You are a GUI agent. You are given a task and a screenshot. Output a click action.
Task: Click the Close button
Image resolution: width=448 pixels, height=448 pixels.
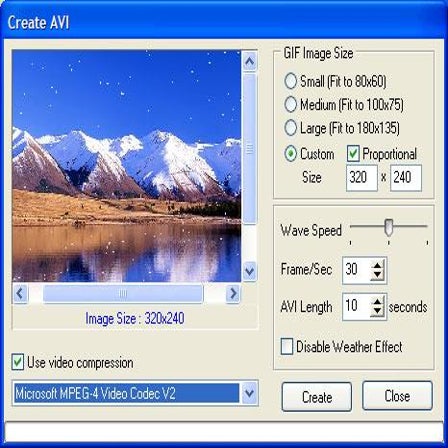pos(397,396)
